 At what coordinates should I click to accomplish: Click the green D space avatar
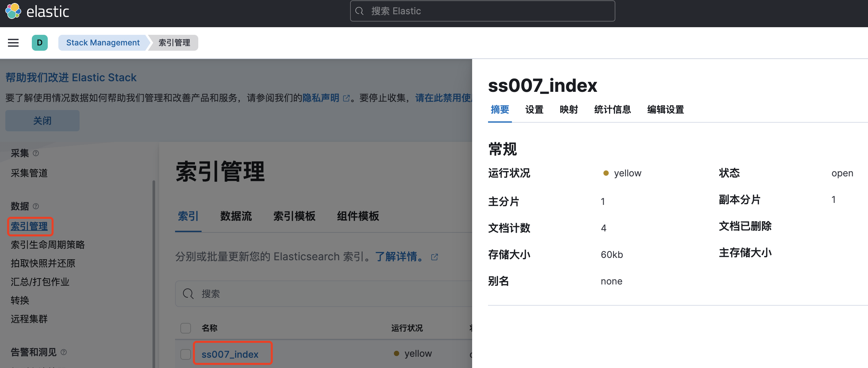(x=39, y=43)
